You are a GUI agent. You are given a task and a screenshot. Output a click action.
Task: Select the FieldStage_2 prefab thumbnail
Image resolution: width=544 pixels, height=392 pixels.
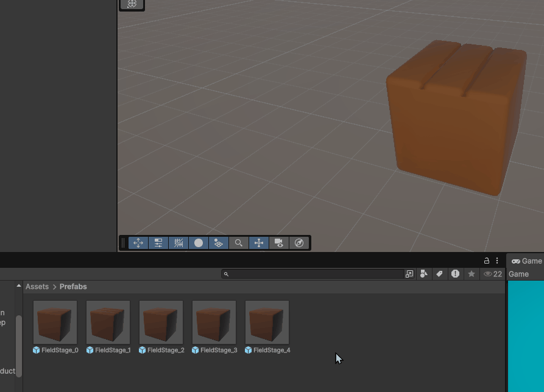(161, 322)
